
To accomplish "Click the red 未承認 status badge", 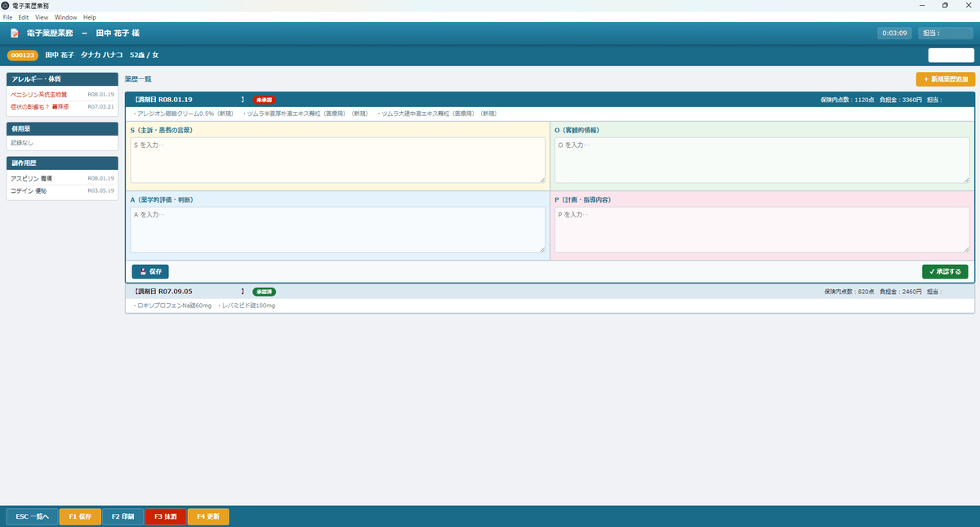I will tap(264, 100).
